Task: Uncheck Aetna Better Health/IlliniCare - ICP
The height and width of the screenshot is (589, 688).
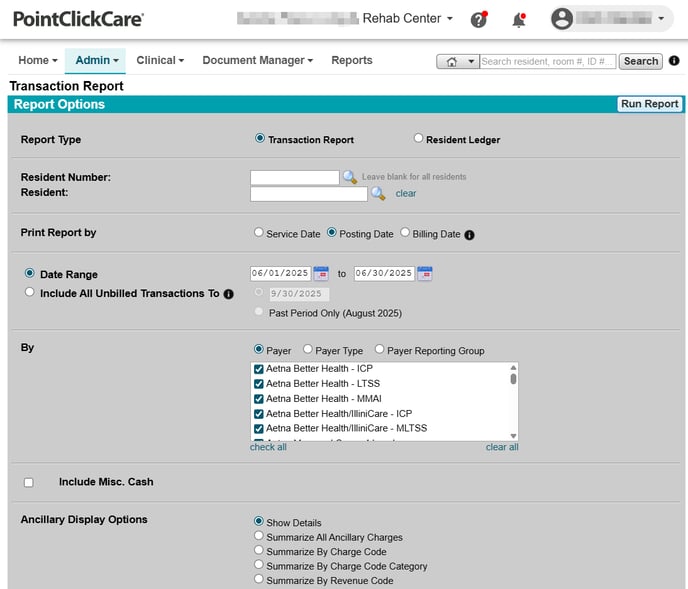Action: coord(259,414)
